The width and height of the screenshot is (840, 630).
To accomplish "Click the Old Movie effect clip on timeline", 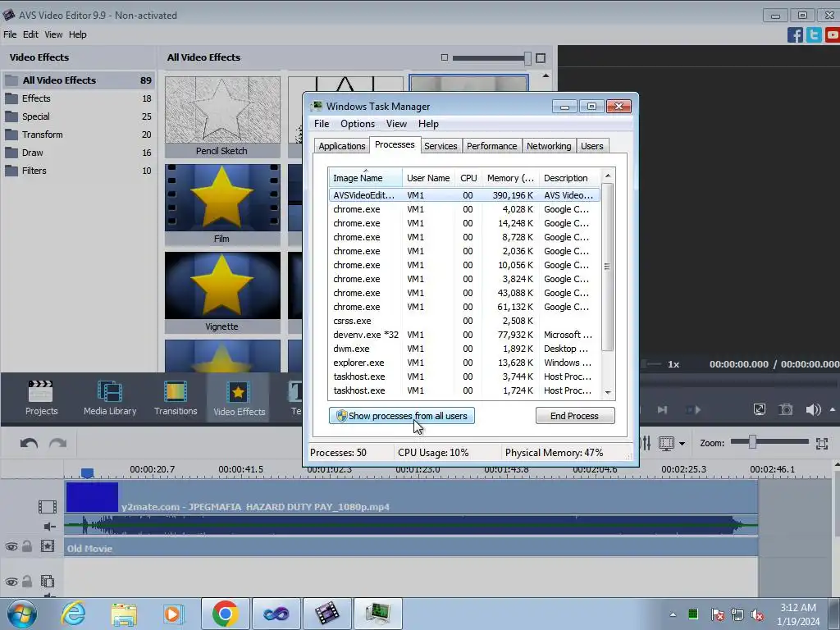I will click(411, 548).
